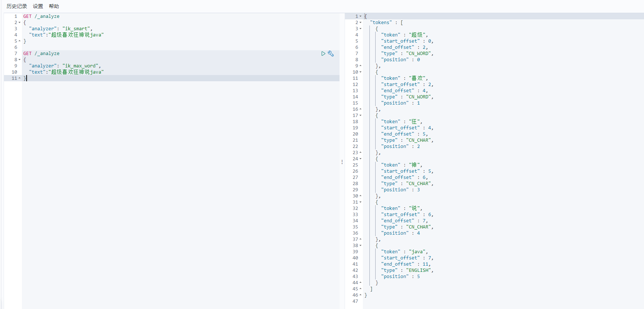This screenshot has height=309, width=644.
Task: Toggle editor fold arrow at line 5
Action: [x=20, y=41]
